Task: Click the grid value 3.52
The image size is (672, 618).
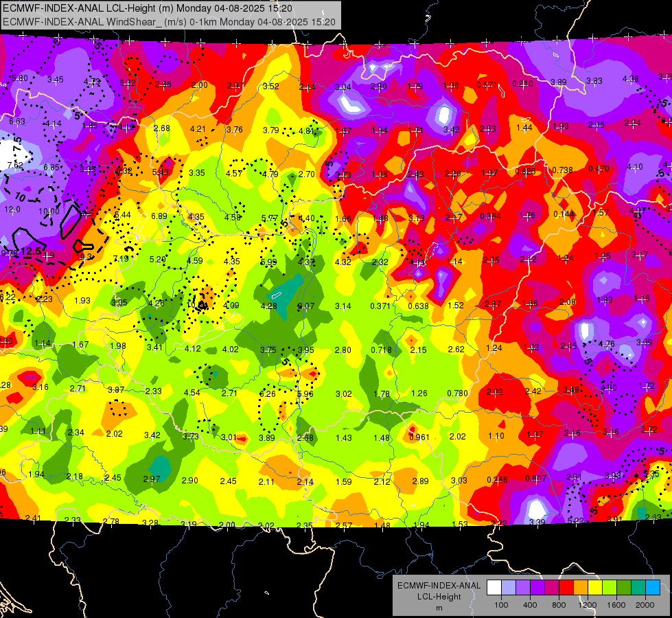Action: point(271,87)
